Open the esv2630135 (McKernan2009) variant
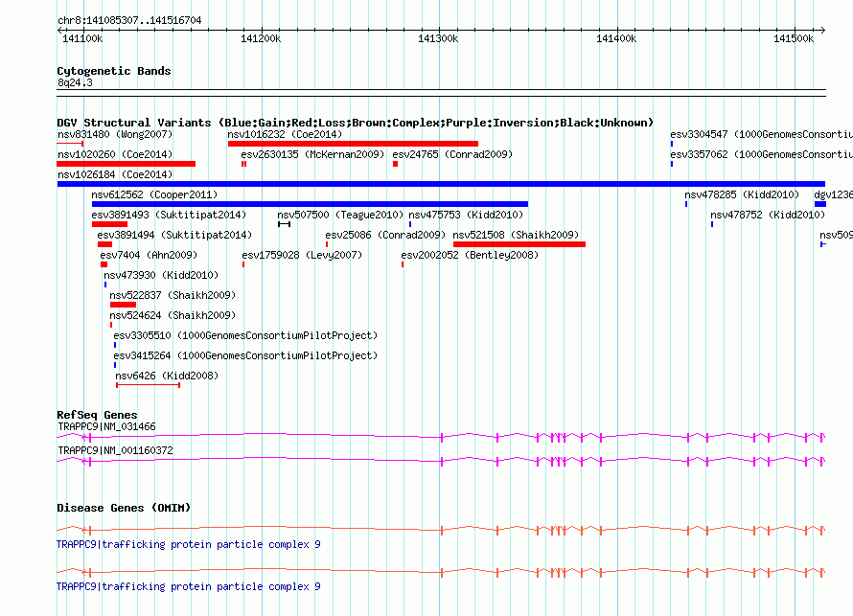 (x=312, y=154)
